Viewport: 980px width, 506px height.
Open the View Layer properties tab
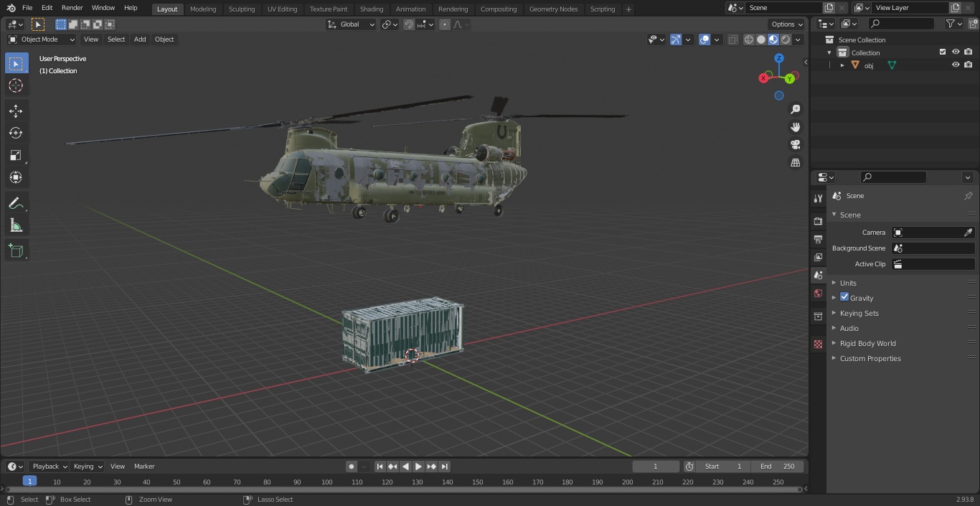[x=818, y=257]
